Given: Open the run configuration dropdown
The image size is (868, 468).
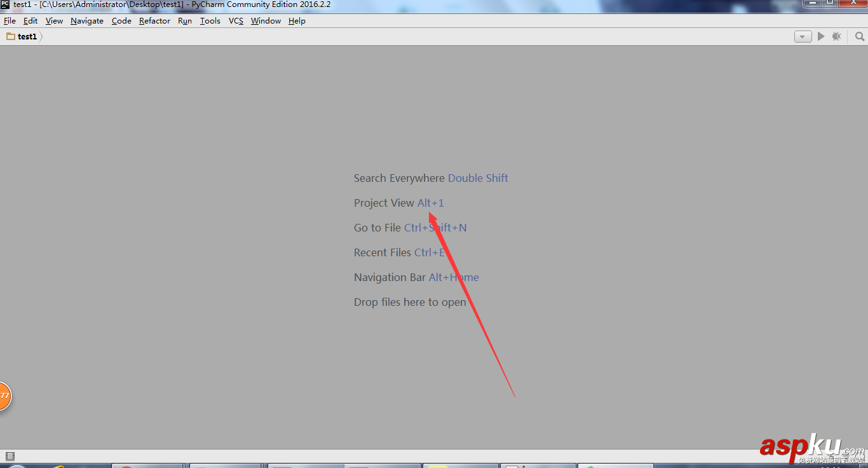Looking at the screenshot, I should point(803,37).
